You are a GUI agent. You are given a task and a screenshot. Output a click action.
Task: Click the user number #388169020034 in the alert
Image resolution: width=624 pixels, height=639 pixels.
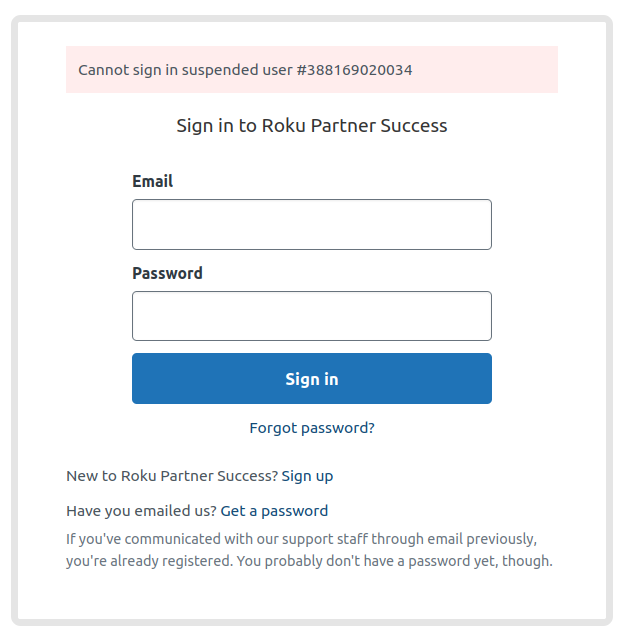354,70
